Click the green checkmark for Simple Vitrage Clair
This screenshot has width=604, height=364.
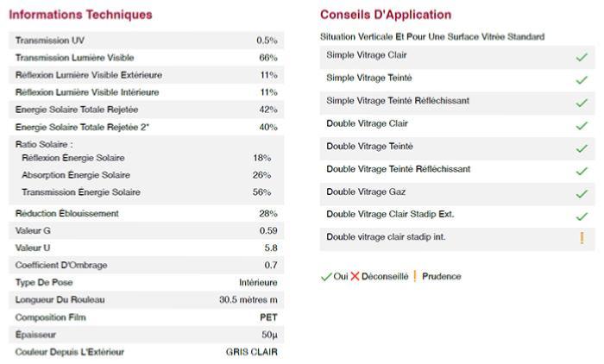pos(582,58)
